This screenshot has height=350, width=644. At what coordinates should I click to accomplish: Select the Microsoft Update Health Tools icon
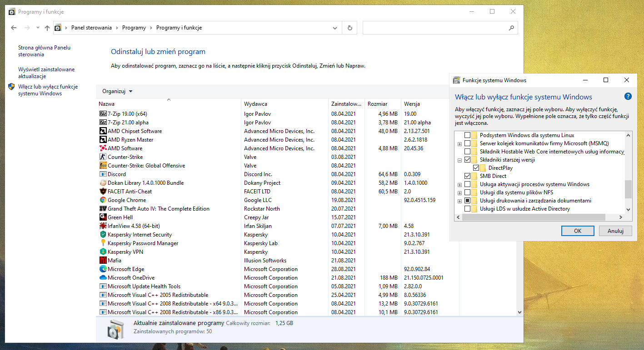103,286
